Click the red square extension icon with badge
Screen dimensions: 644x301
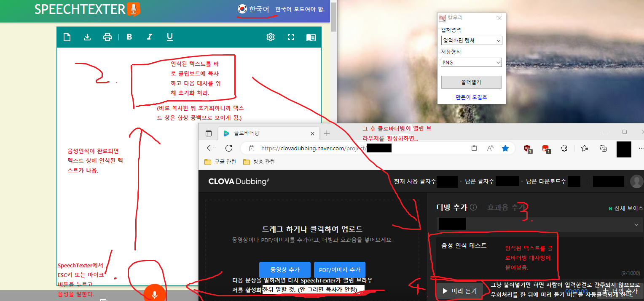[x=546, y=148]
